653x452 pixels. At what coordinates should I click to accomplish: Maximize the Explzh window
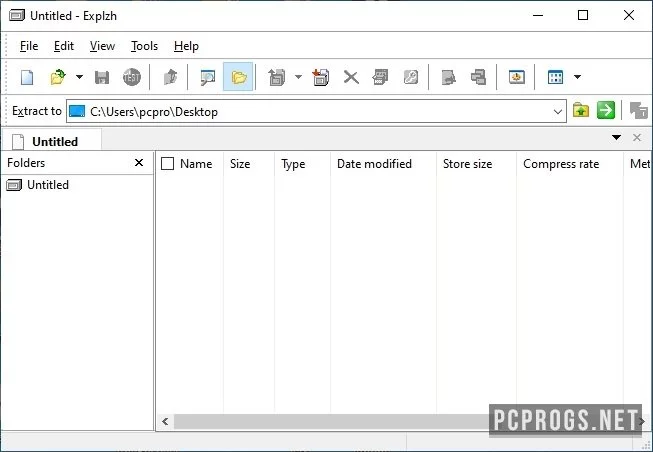click(x=583, y=15)
